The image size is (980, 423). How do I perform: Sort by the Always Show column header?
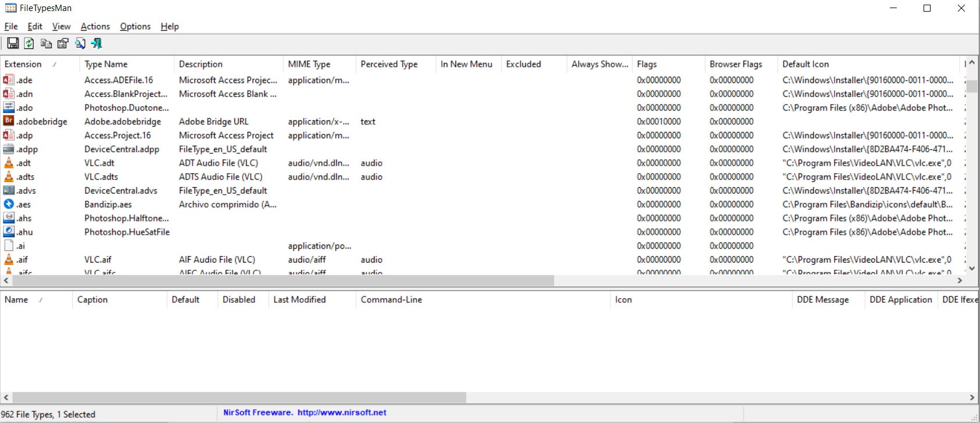(x=600, y=64)
